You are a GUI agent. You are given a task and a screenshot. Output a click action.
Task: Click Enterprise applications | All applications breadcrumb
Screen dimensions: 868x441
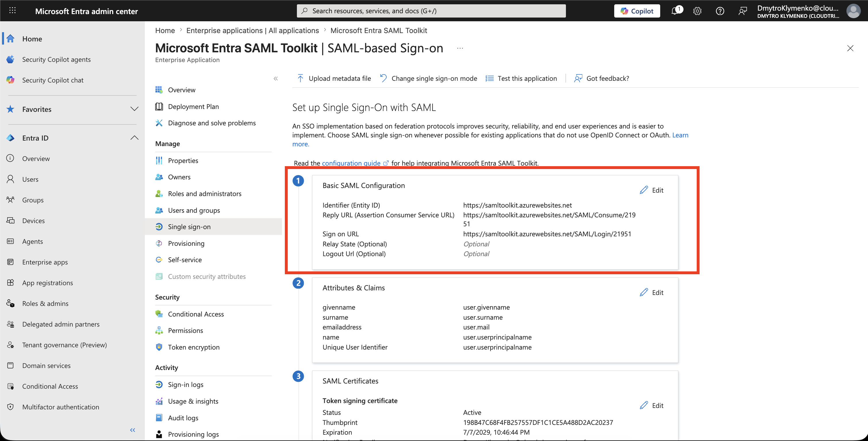(x=252, y=30)
